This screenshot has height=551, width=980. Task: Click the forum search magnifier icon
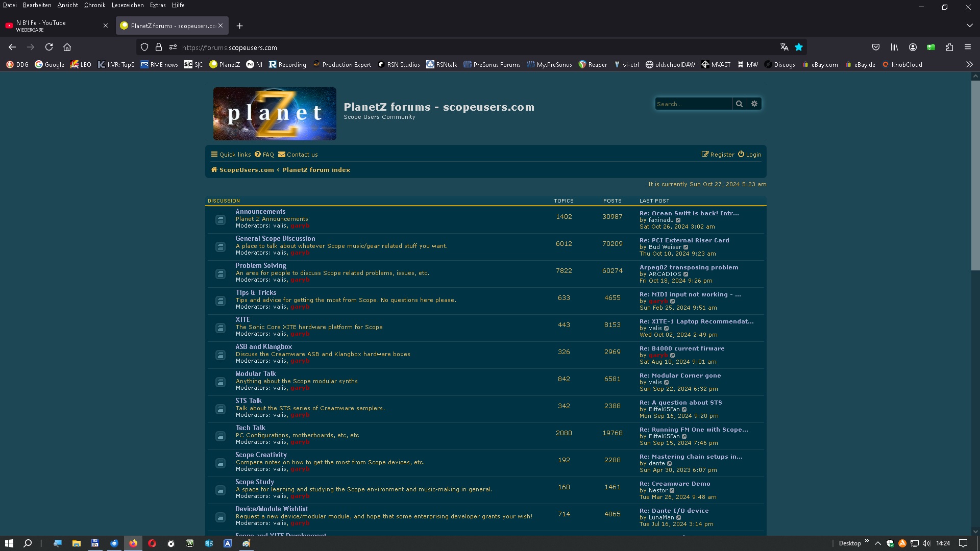pos(739,104)
